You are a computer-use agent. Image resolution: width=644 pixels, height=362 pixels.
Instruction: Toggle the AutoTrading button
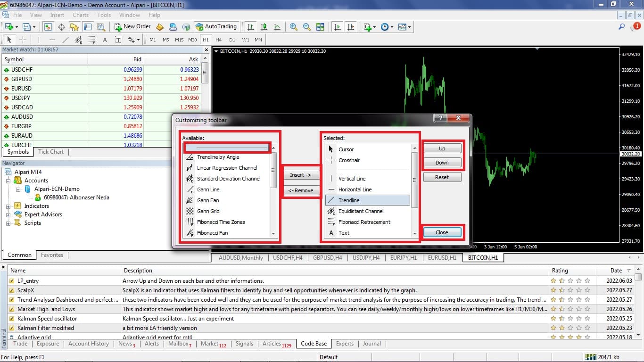(216, 27)
